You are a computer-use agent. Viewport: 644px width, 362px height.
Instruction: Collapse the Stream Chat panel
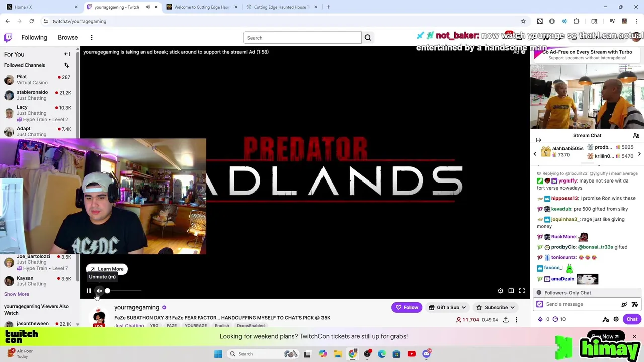coord(538,140)
